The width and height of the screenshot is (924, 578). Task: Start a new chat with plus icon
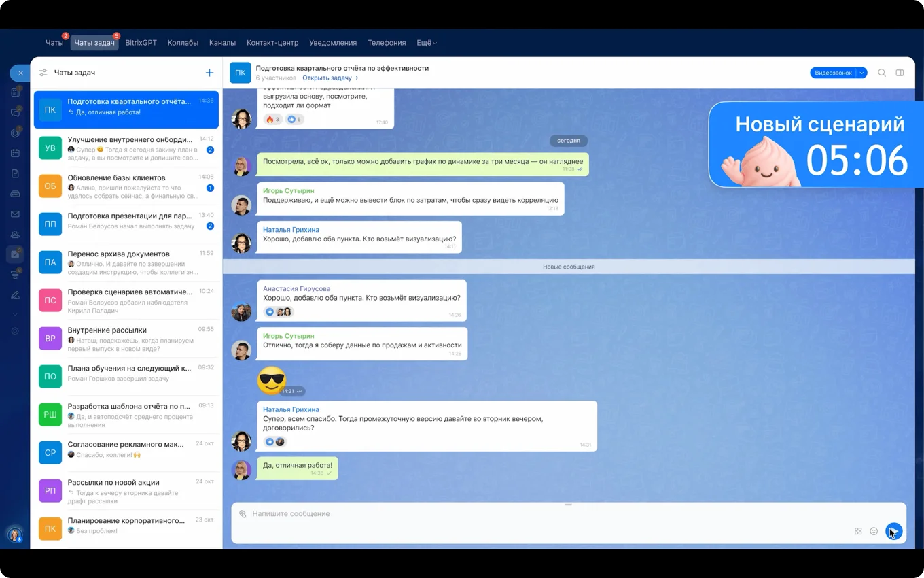point(209,73)
